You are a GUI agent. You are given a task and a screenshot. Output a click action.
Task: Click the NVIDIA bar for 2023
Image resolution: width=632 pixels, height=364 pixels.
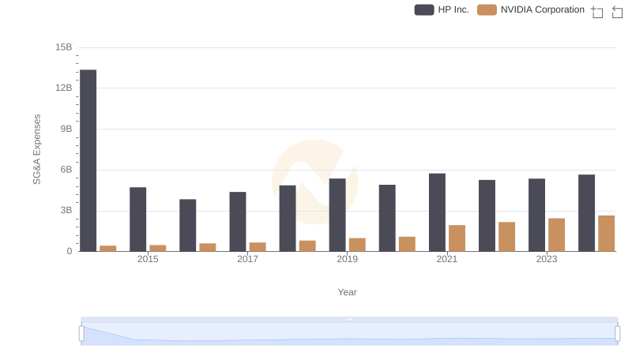(x=557, y=235)
